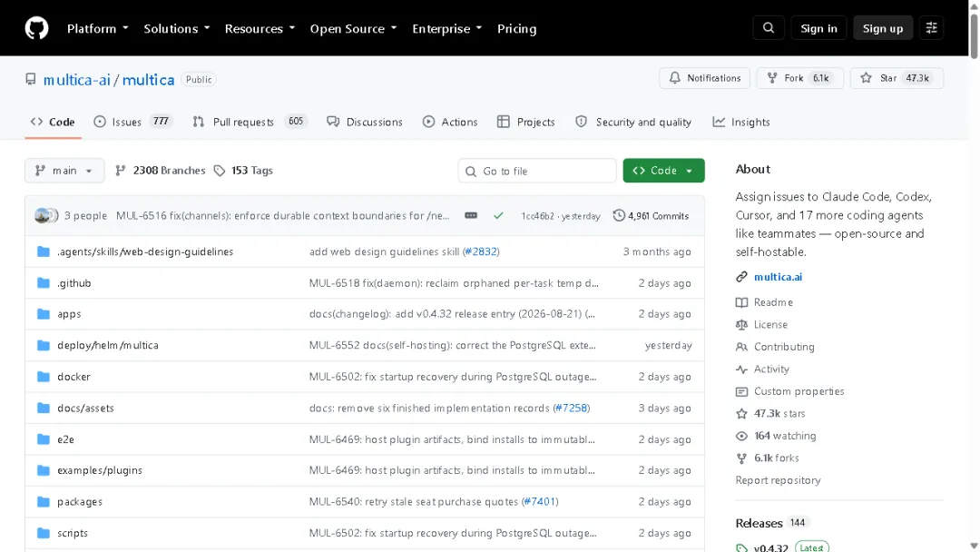This screenshot has height=552, width=980.
Task: Star the multica repository
Action: point(897,78)
